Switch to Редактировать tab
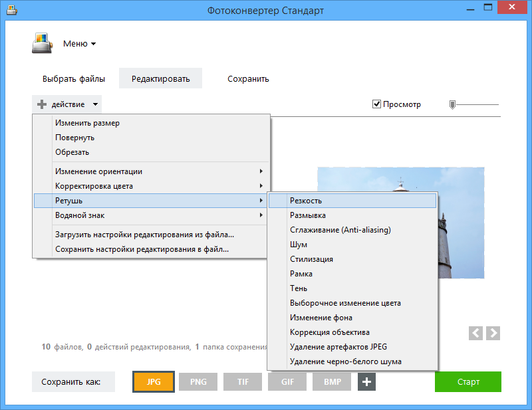The height and width of the screenshot is (410, 532). point(160,78)
